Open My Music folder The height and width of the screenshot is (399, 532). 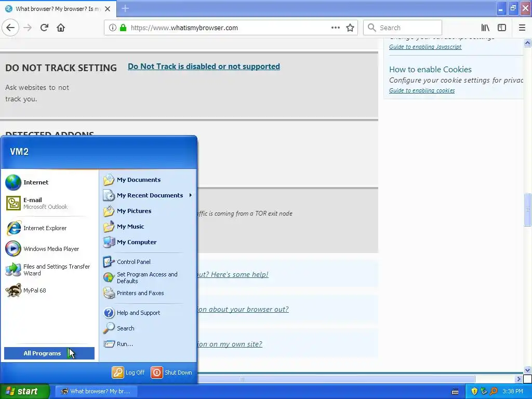click(148, 227)
